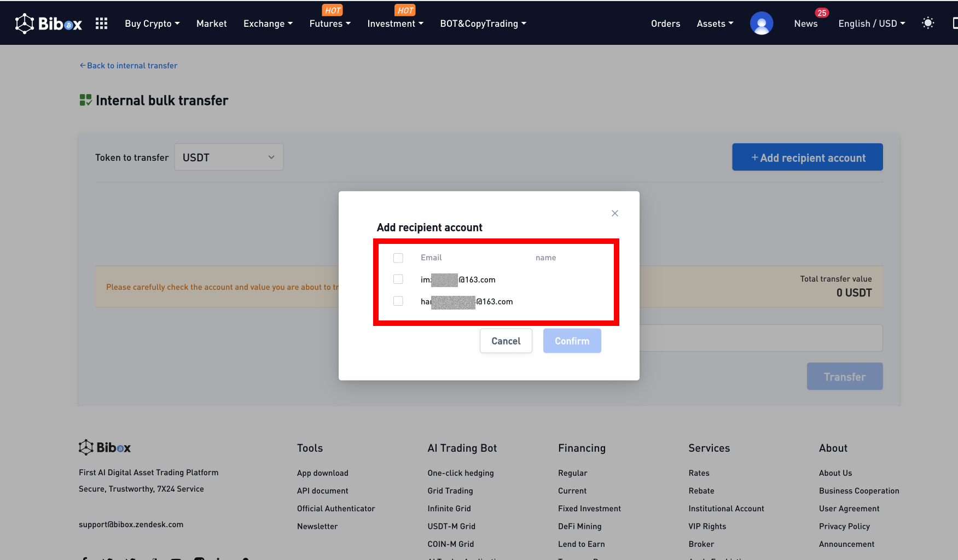
Task: Expand the Buy Crypto menu
Action: point(152,24)
